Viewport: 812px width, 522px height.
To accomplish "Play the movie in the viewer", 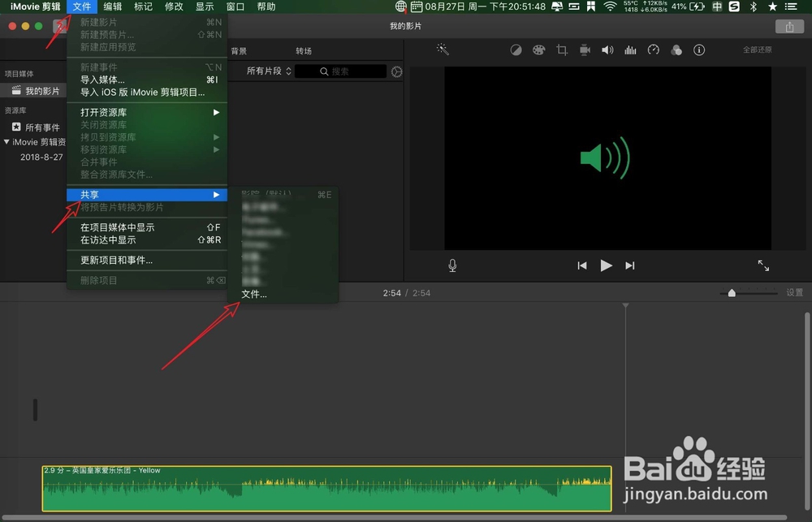I will coord(606,265).
